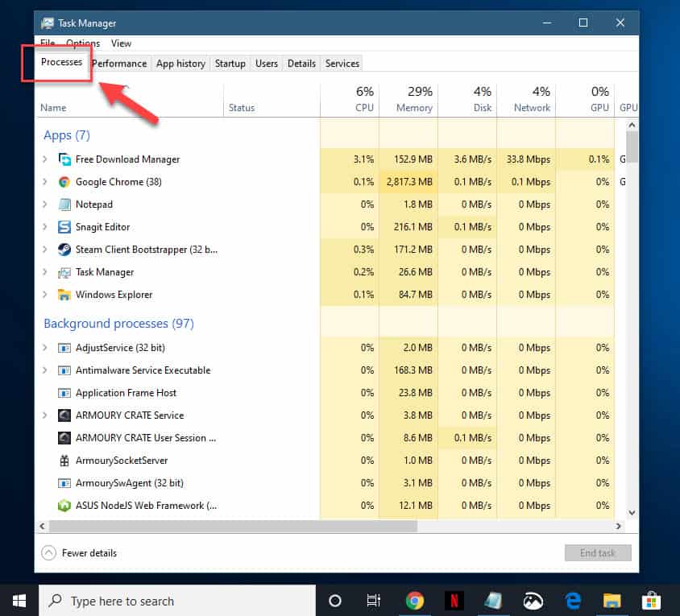Open Microsoft Edge from the taskbar
Image resolution: width=680 pixels, height=616 pixels.
pos(573,601)
